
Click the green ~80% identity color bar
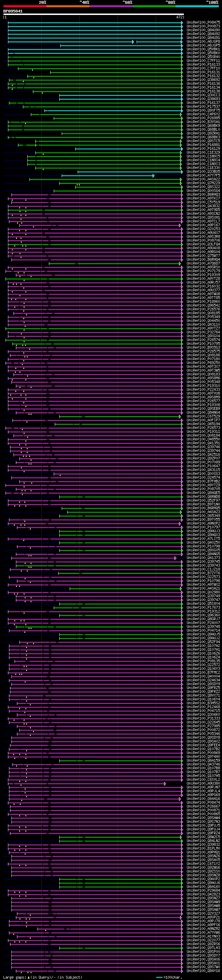(154, 6)
